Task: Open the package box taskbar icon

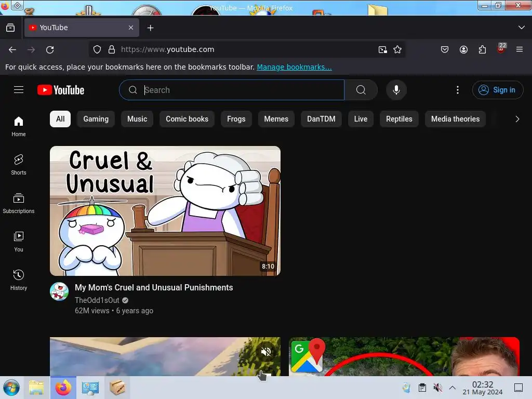Action: (x=117, y=388)
